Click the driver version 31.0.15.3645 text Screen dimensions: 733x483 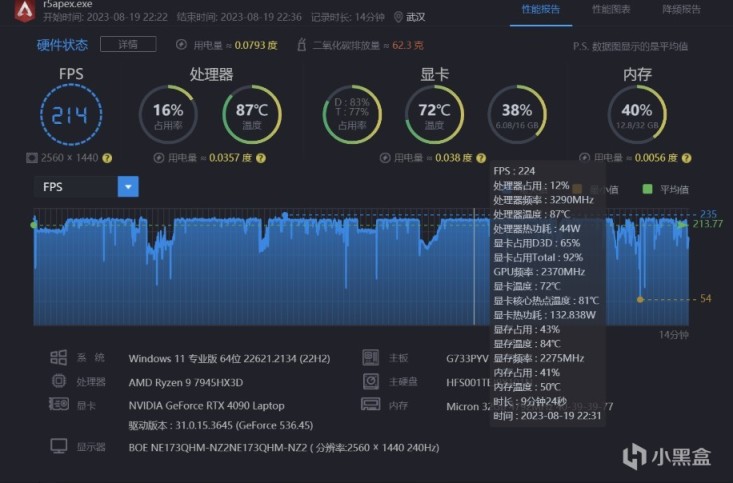coord(221,425)
